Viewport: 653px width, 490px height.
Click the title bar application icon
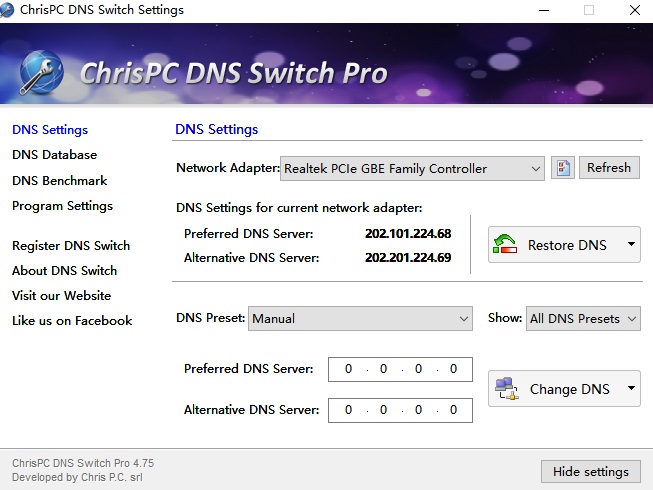(7, 10)
